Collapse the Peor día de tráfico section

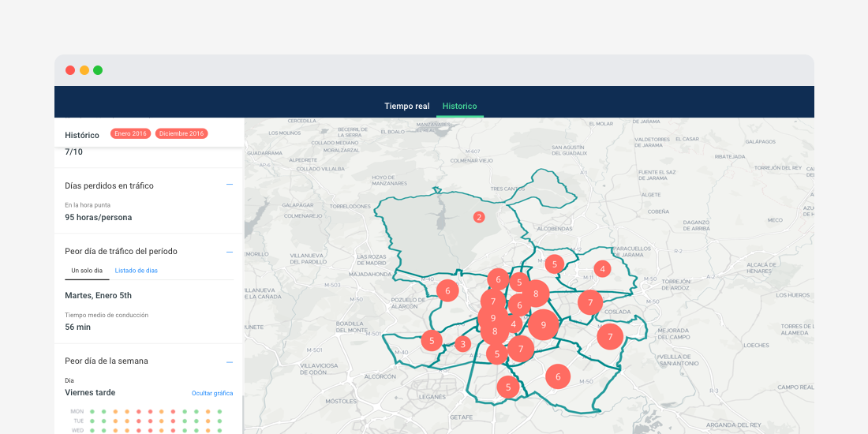point(230,252)
